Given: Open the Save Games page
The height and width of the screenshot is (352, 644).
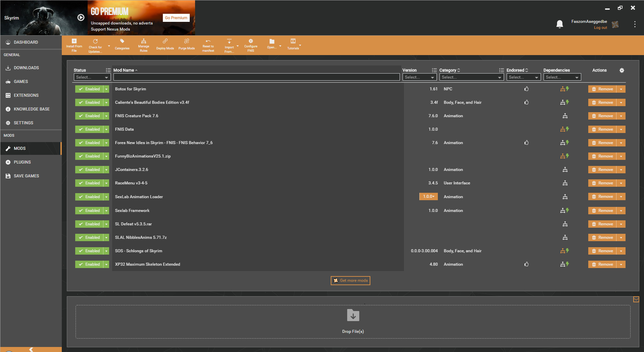Looking at the screenshot, I should (x=31, y=176).
